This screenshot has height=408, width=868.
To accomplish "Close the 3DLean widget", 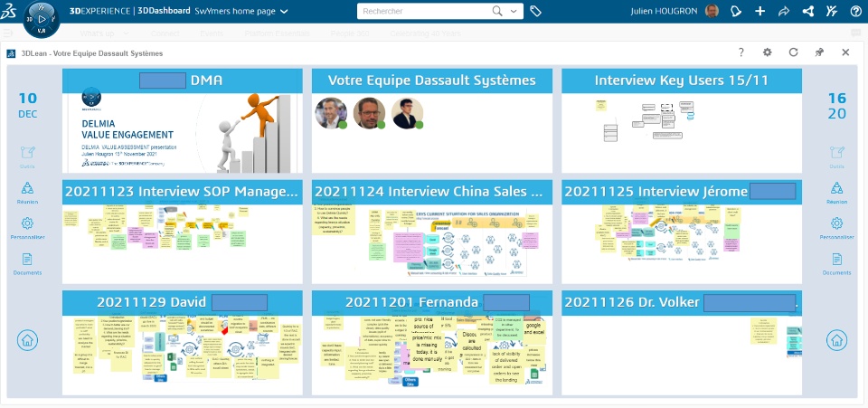I will tap(845, 52).
